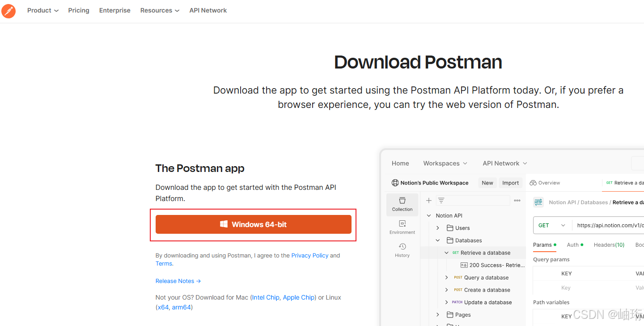
Task: Click the Import button in the workspace
Action: [x=510, y=183]
